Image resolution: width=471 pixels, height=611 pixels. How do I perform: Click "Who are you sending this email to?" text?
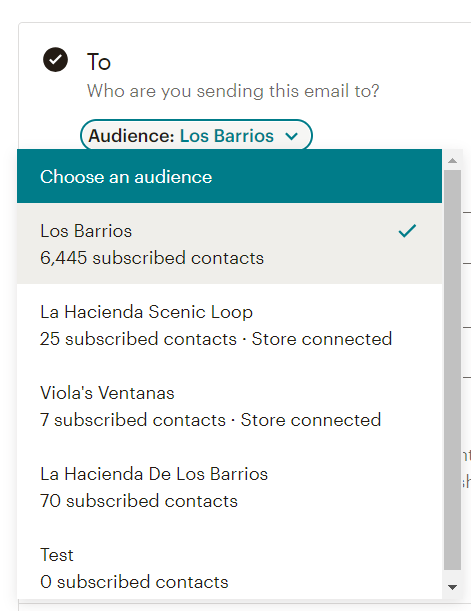(x=233, y=91)
